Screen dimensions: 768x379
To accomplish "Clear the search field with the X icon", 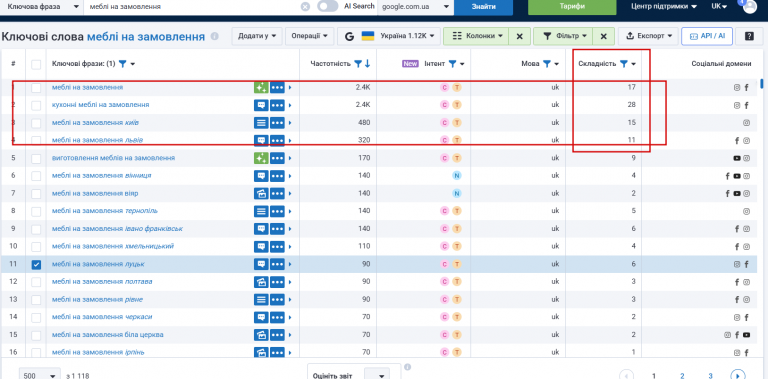I will tap(305, 7).
